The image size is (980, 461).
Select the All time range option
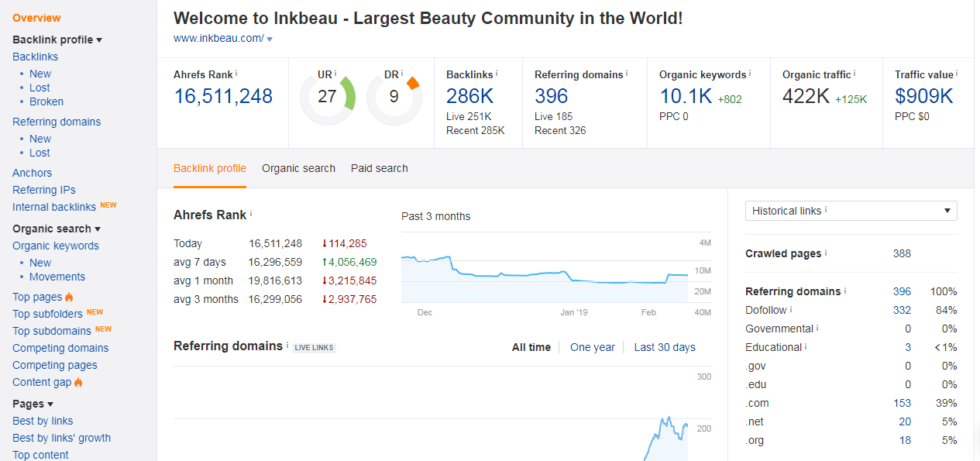coord(531,347)
